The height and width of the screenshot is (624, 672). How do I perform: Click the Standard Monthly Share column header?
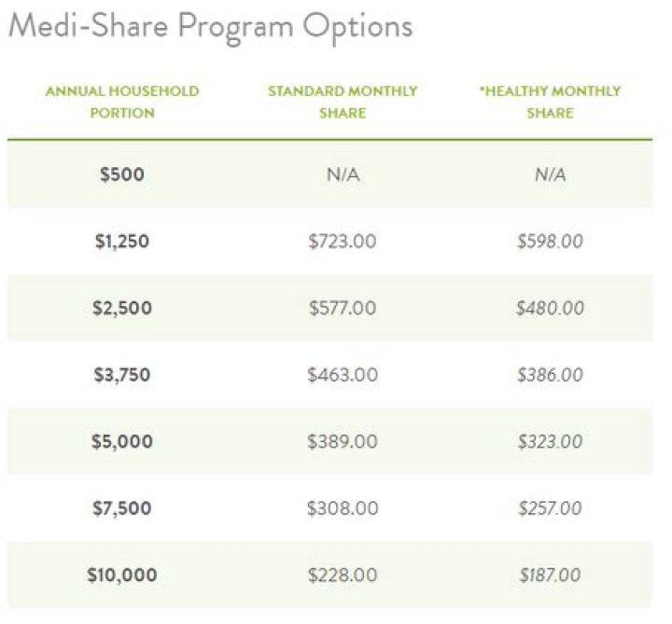click(343, 102)
